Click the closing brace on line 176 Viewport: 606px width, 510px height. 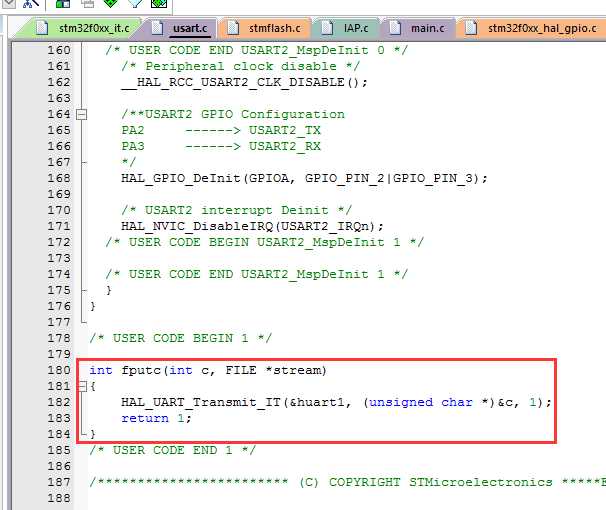pos(93,306)
